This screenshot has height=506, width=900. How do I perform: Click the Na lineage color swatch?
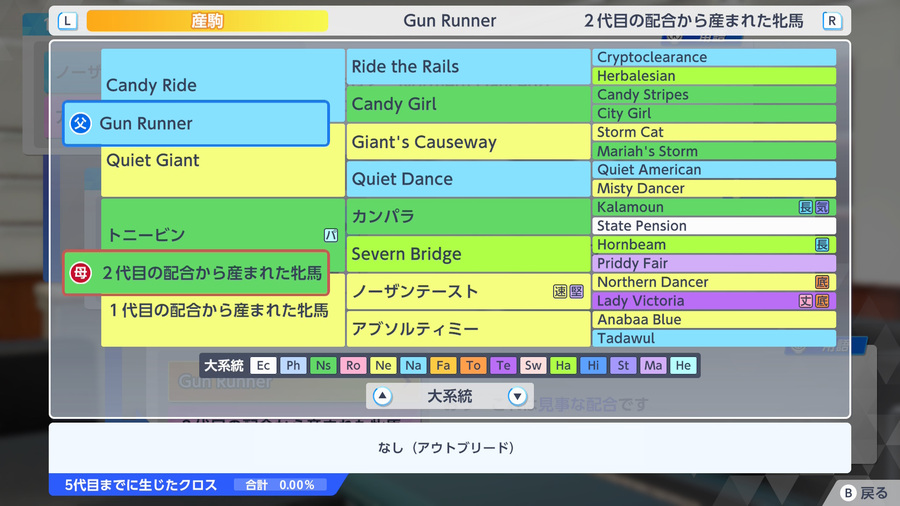point(413,365)
